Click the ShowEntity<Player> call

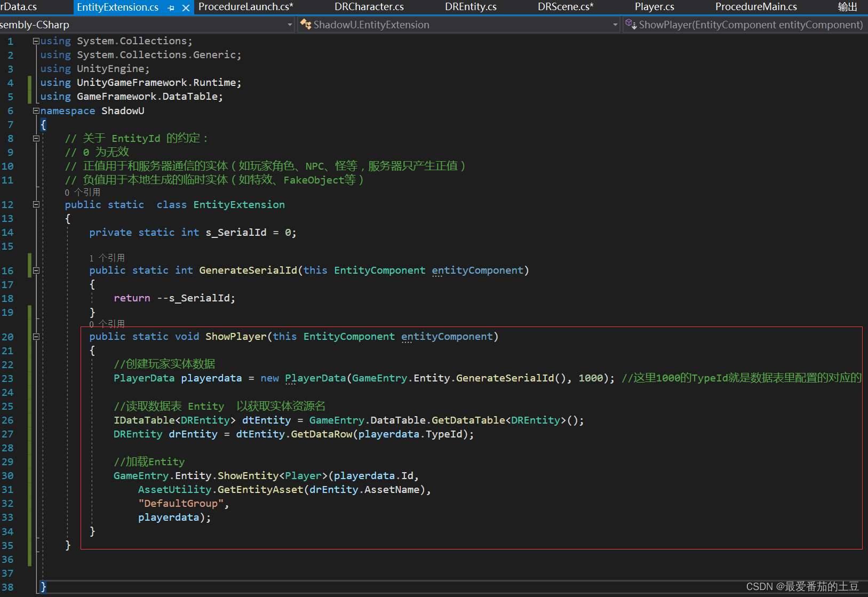(x=273, y=476)
